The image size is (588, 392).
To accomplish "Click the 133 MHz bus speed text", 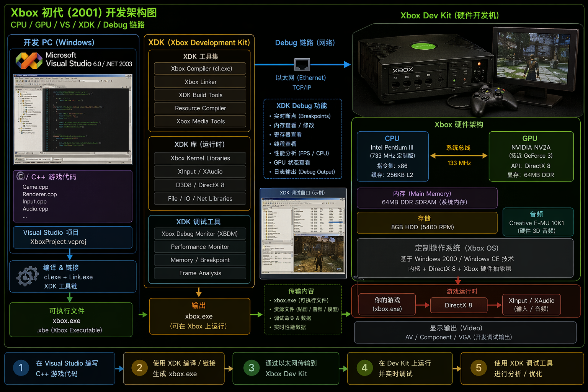I will [459, 163].
